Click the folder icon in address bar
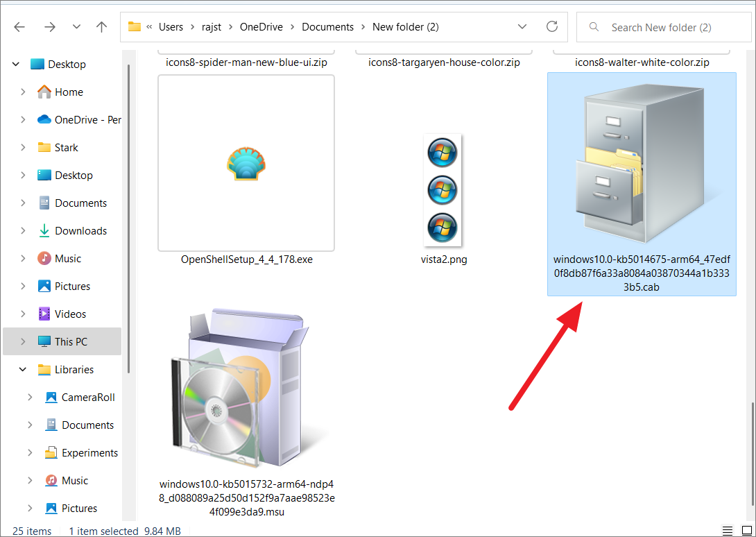The width and height of the screenshot is (756, 537). pyautogui.click(x=134, y=26)
